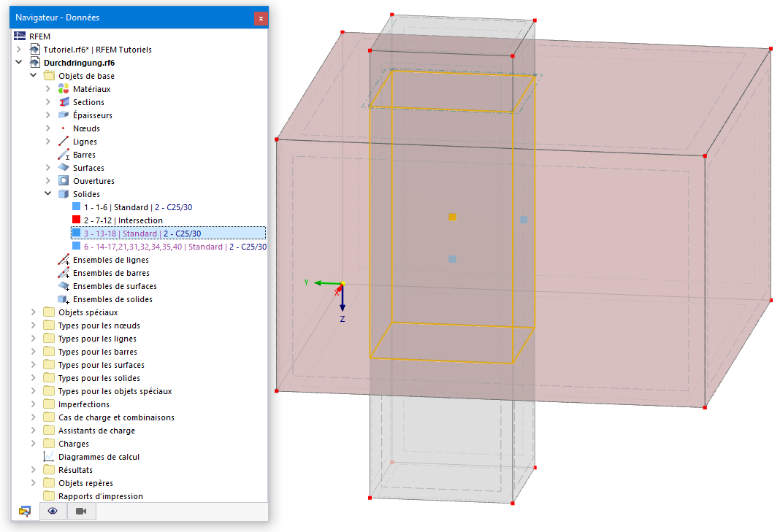
Task: Click the Tutoriel.rf6 model file icon
Action: pos(34,49)
